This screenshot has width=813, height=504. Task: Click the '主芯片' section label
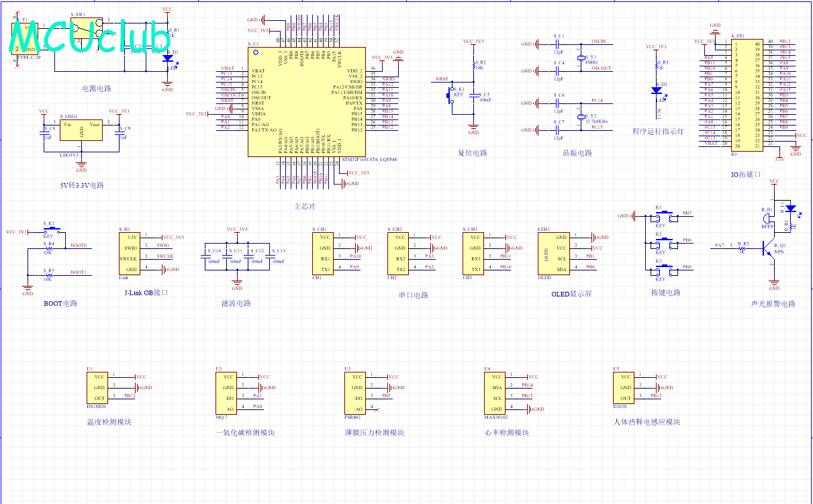305,206
